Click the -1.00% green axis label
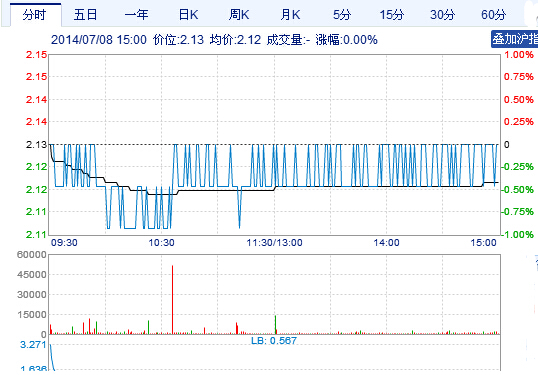Viewport: 538px width, 375px height. [x=517, y=235]
